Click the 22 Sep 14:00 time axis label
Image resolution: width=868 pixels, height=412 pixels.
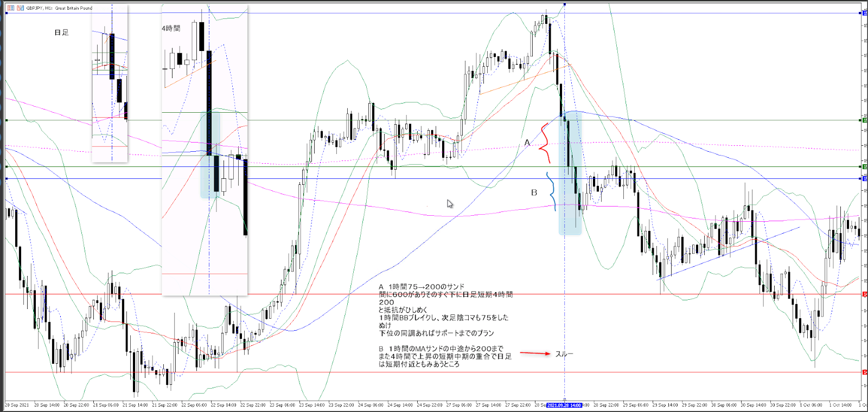pyautogui.click(x=224, y=405)
